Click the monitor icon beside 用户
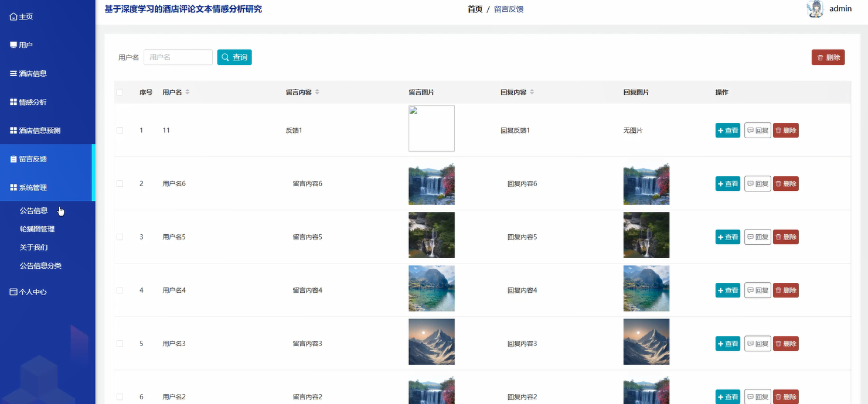The height and width of the screenshot is (404, 868). click(x=13, y=45)
